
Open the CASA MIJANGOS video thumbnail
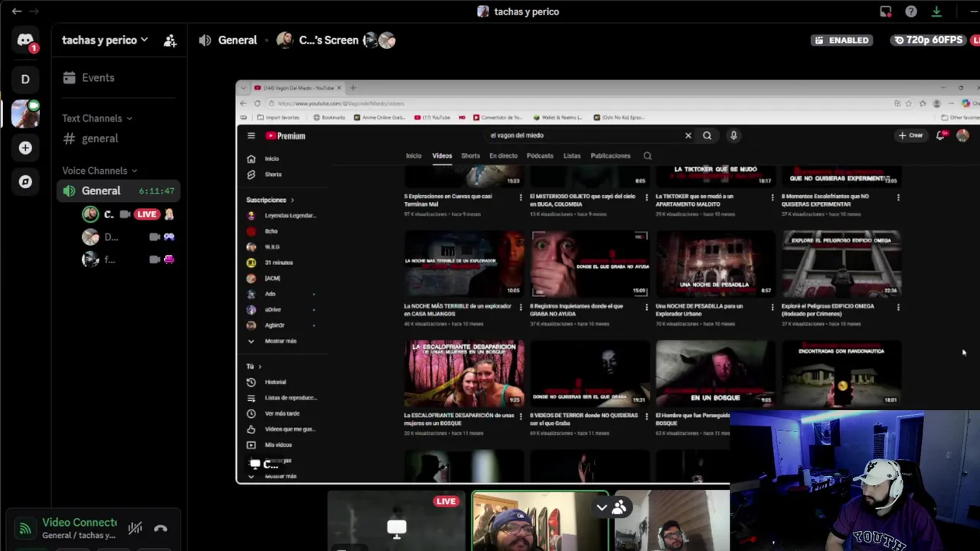click(464, 264)
